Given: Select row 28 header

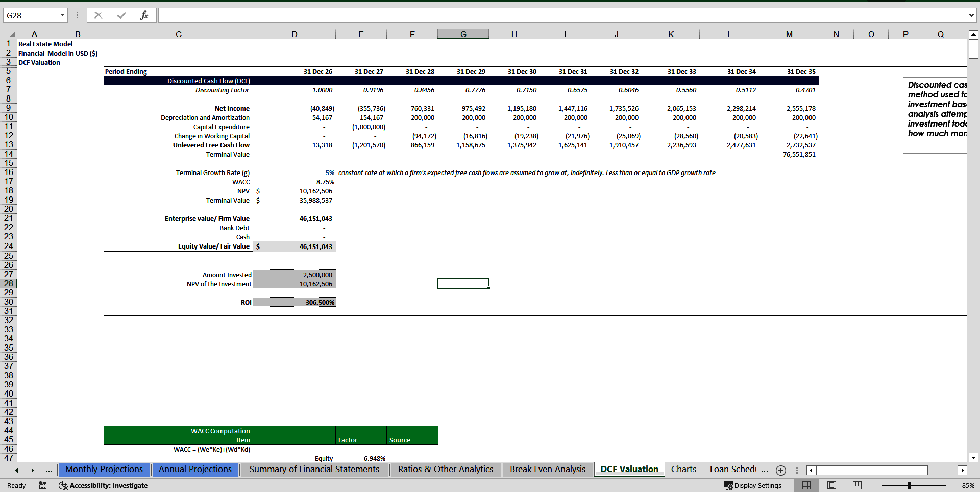Looking at the screenshot, I should 9,283.
